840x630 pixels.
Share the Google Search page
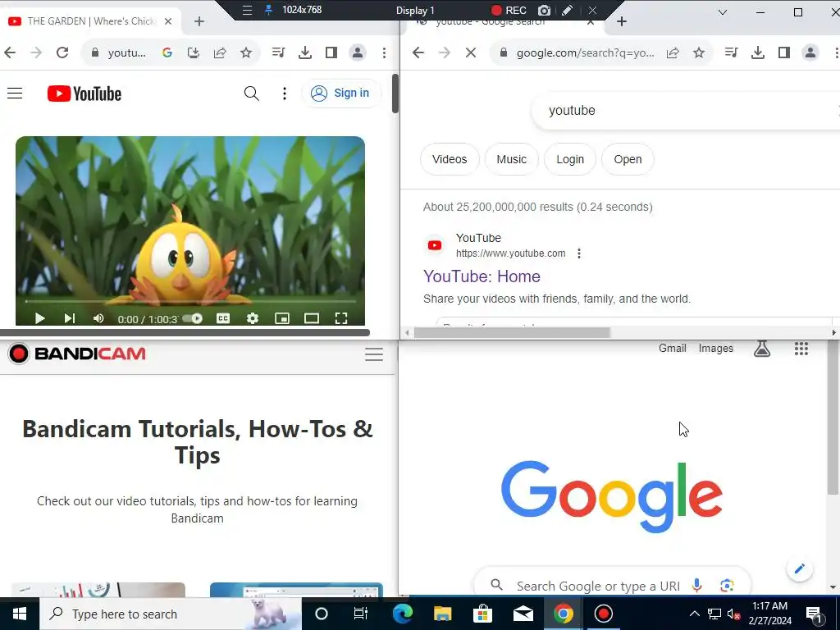click(x=673, y=52)
